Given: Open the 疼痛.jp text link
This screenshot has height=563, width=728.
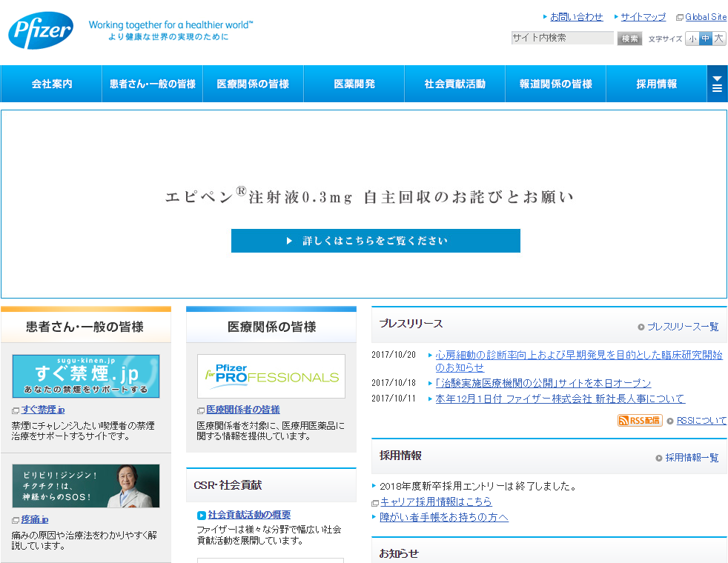Looking at the screenshot, I should click(35, 519).
